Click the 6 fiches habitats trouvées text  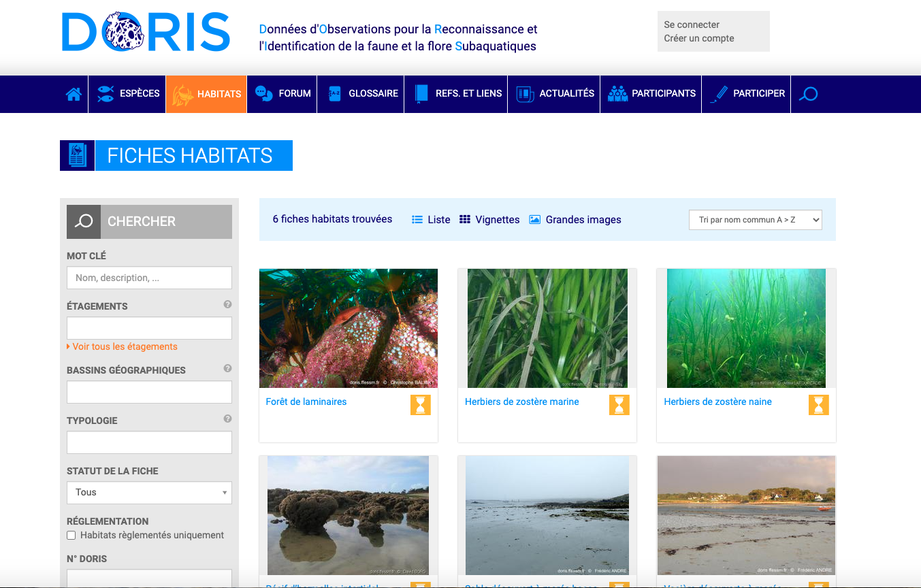pyautogui.click(x=332, y=219)
